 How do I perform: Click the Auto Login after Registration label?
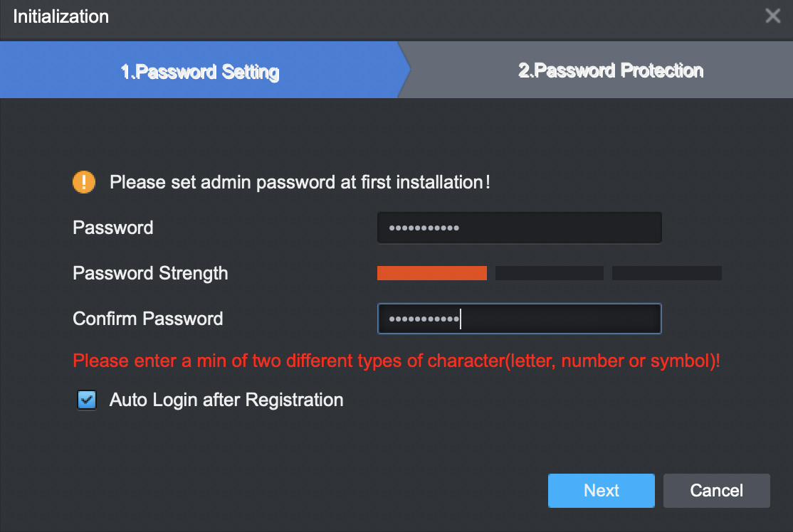coord(226,400)
